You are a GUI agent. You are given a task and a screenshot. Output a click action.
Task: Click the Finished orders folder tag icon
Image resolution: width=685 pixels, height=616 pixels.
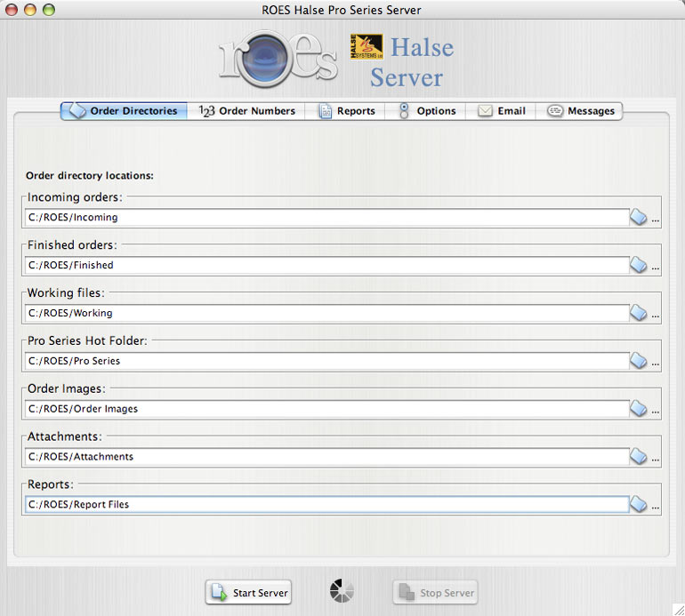[638, 265]
